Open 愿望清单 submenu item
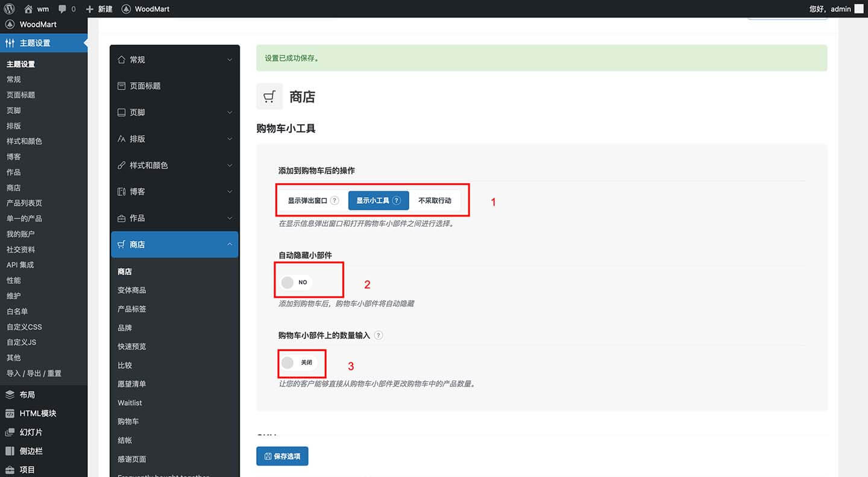The image size is (868, 477). pos(131,384)
